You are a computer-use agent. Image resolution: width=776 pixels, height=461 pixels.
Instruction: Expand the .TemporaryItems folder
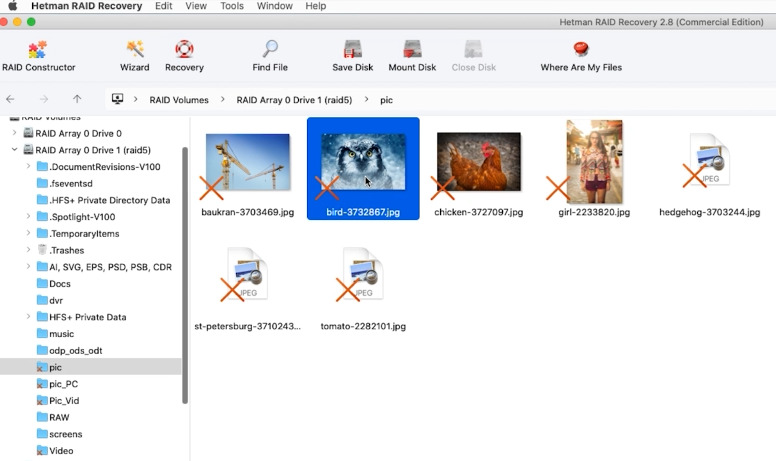click(28, 233)
